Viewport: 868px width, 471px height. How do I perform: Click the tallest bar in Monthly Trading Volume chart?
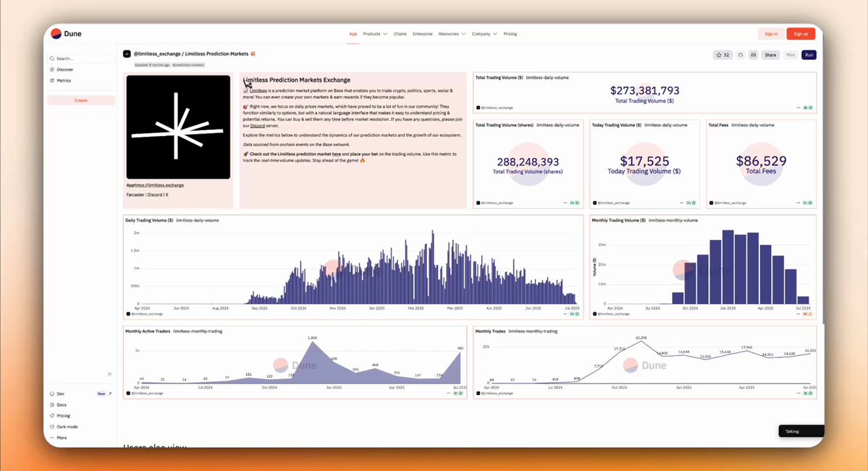(x=728, y=267)
